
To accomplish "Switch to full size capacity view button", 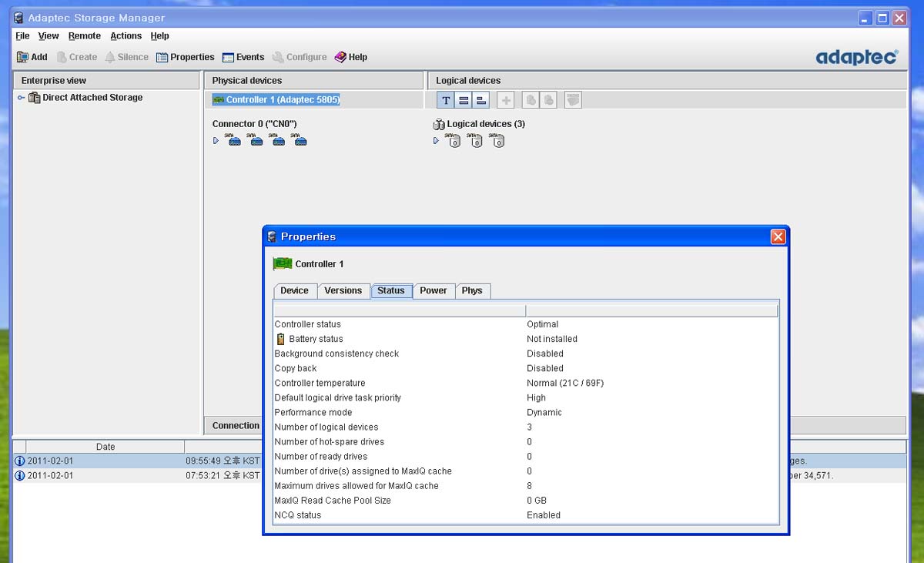I will (464, 100).
